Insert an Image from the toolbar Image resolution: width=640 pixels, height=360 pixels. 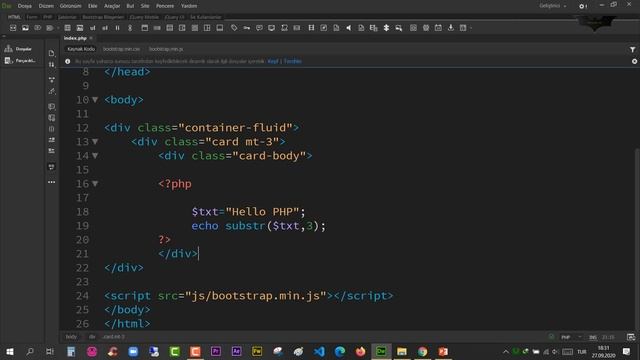[25, 28]
